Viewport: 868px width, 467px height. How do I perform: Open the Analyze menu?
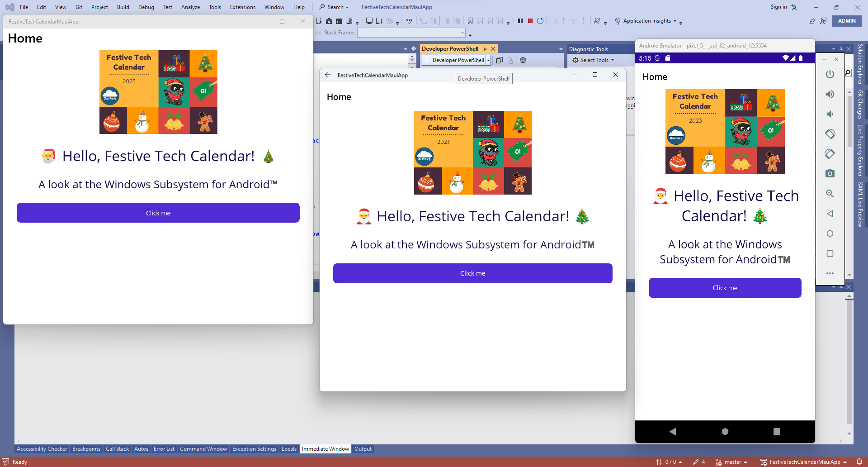190,7
